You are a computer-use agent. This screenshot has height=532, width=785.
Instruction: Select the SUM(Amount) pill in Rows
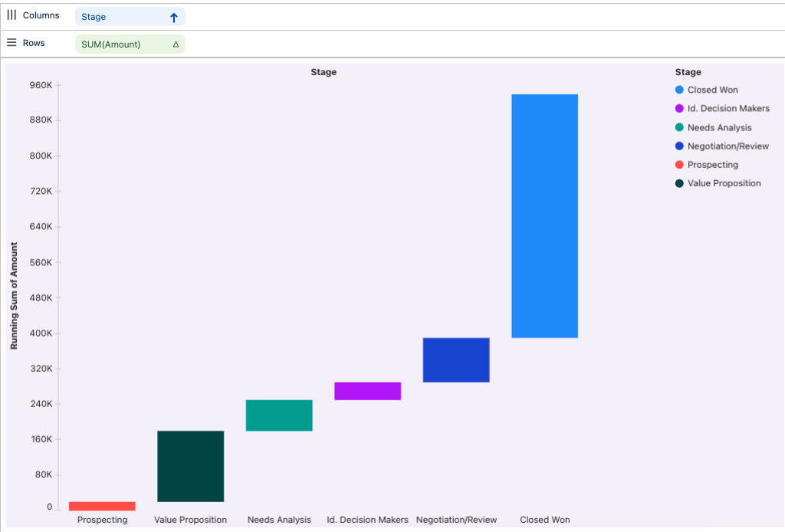130,44
